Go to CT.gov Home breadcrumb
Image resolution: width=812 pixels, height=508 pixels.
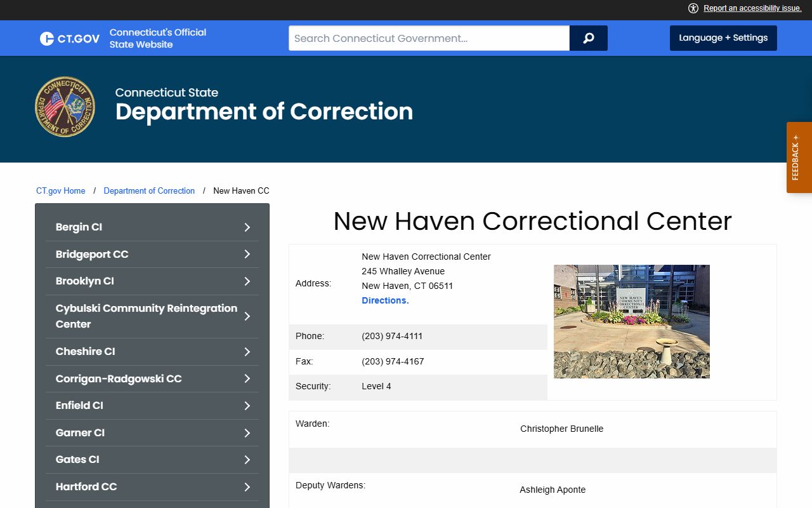point(61,190)
